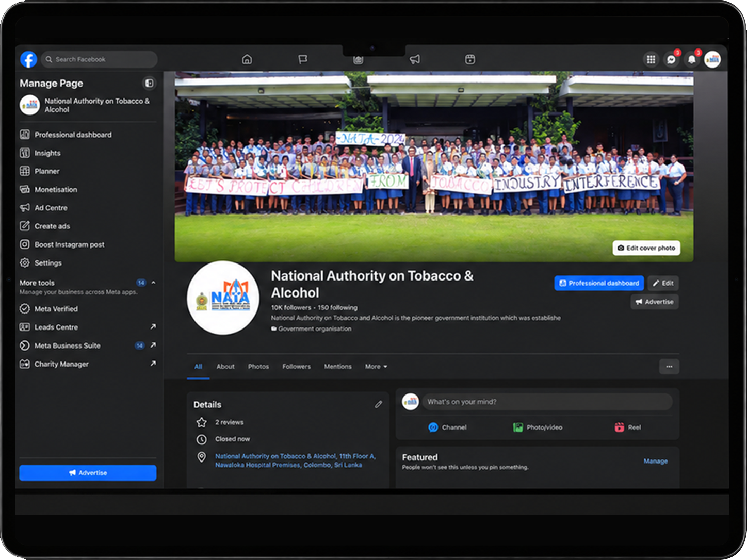
Task: Click the Ad Centre sidebar megaphone icon
Action: pyautogui.click(x=25, y=208)
